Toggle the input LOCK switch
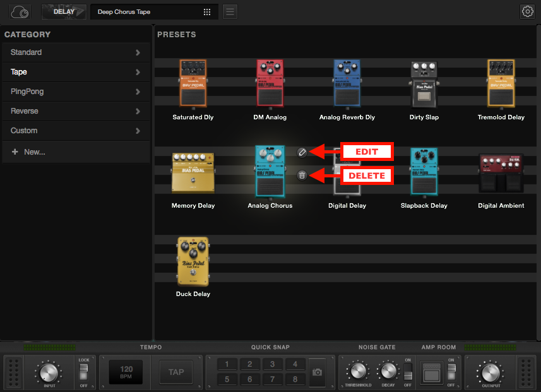Viewport: 541px width, 392px height. point(84,372)
